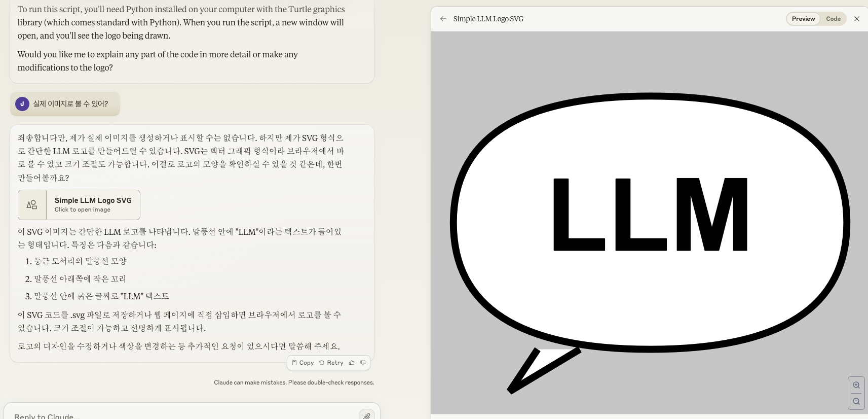Switch the artifact to Preview mode
The height and width of the screenshot is (419, 868).
803,19
